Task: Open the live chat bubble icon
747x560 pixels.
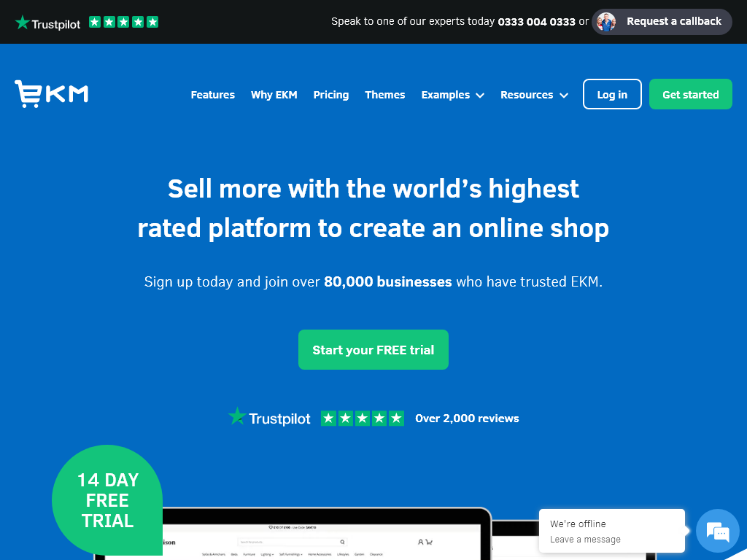Action: [717, 531]
